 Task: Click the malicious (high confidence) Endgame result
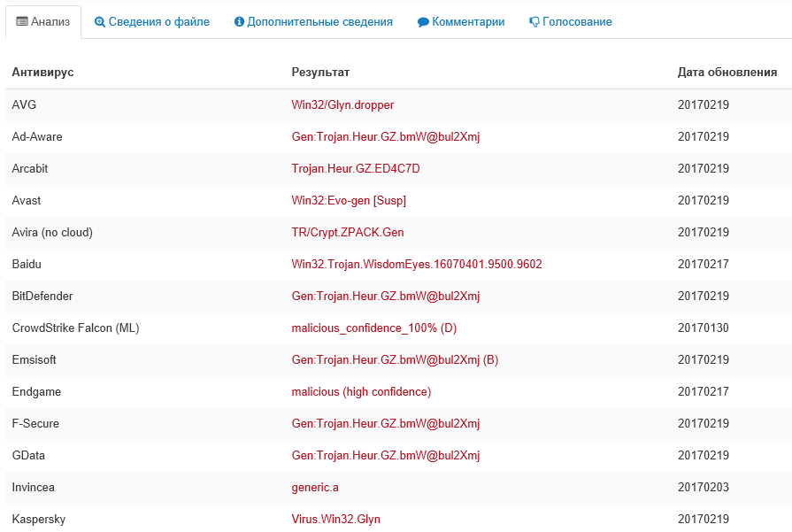(361, 392)
